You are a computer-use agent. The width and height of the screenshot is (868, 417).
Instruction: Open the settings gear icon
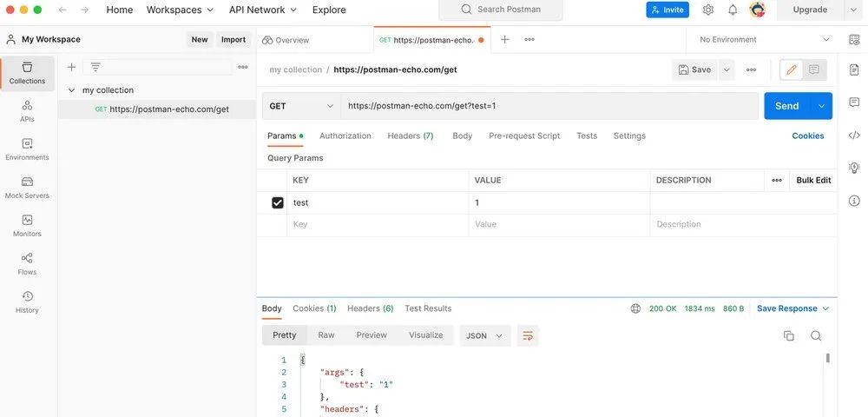[x=708, y=10]
